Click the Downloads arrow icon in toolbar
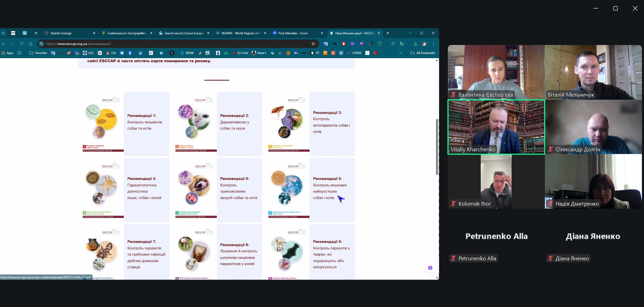Screen dimensions: 644x307 (x=415, y=44)
